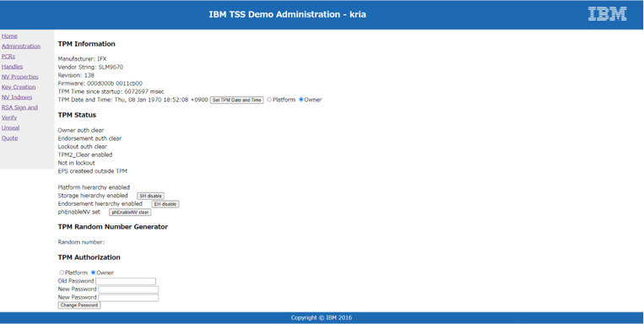644x324 pixels.
Task: Go to the Administration page
Action: coord(21,46)
